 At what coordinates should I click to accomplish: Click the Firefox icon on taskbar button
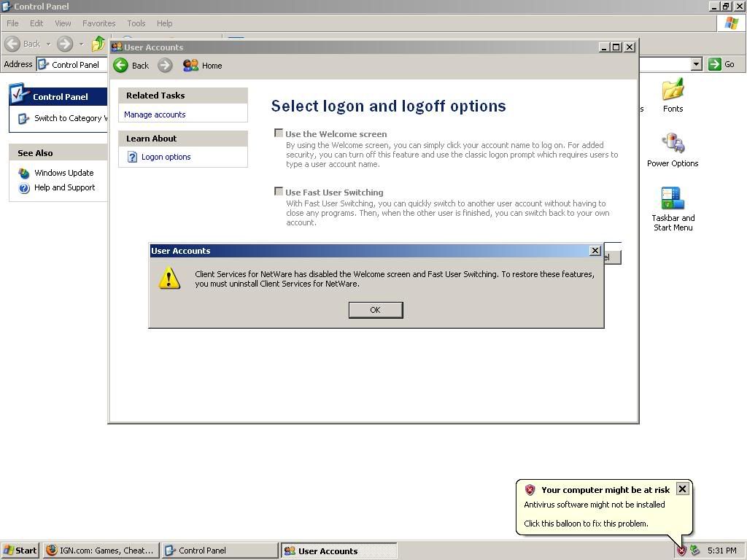(51, 551)
